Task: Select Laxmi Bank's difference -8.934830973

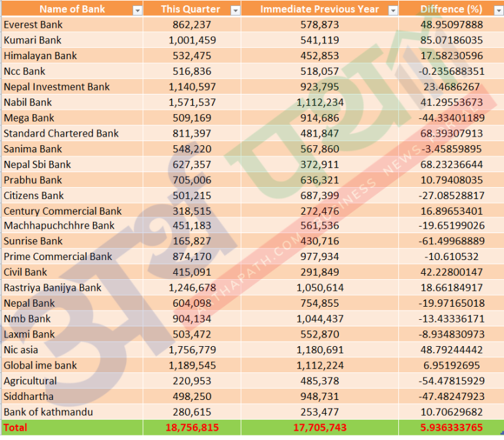Action: 451,334
